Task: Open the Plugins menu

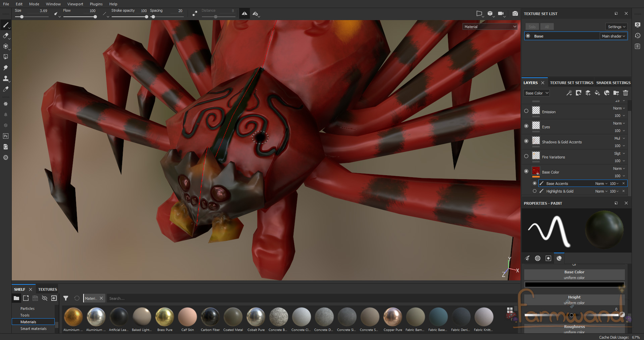Action: click(96, 4)
